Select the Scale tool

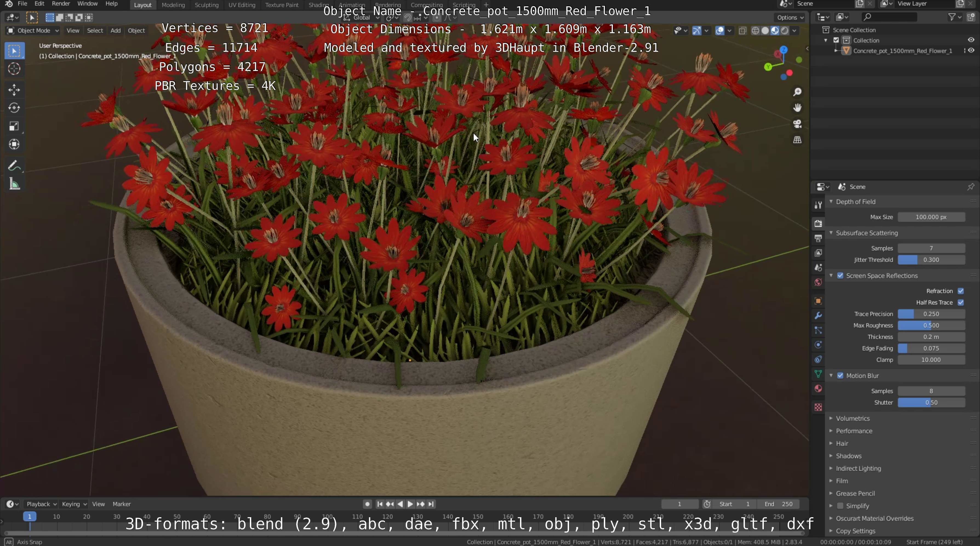coord(15,126)
